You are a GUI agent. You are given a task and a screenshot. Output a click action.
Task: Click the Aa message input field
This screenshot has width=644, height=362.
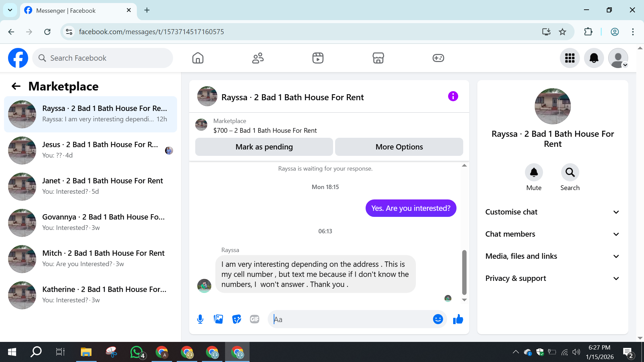coord(351,319)
